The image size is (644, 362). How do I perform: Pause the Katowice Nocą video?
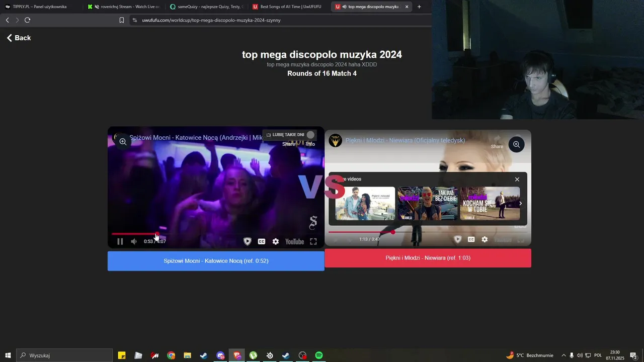point(120,241)
